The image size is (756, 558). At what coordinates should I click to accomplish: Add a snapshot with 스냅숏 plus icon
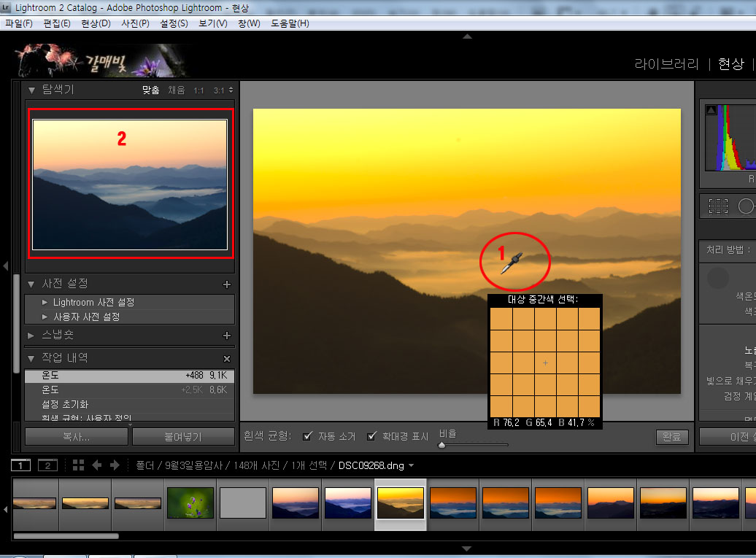[x=226, y=336]
